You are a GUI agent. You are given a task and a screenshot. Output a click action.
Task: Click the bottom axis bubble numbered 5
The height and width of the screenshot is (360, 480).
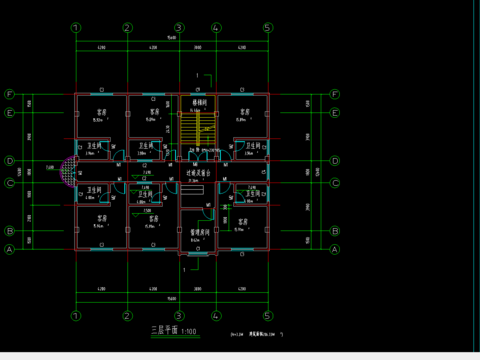tap(268, 316)
